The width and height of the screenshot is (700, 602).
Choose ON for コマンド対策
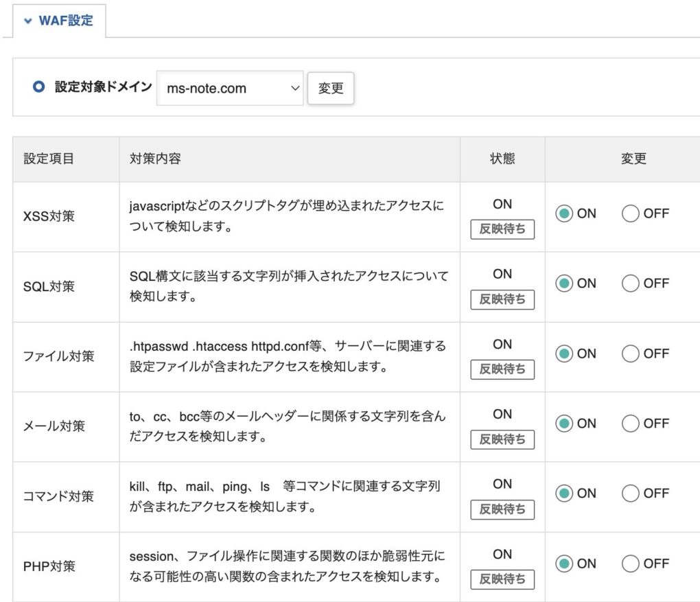pos(563,494)
